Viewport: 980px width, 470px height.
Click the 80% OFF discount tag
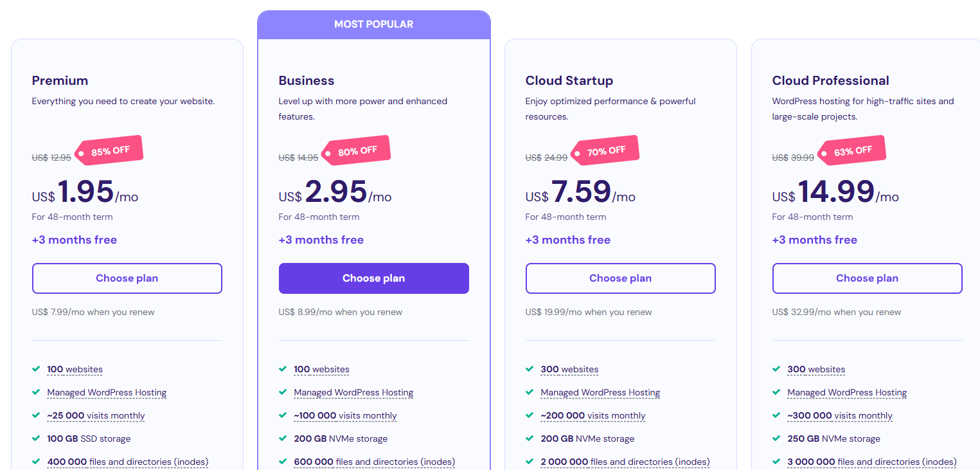357,151
